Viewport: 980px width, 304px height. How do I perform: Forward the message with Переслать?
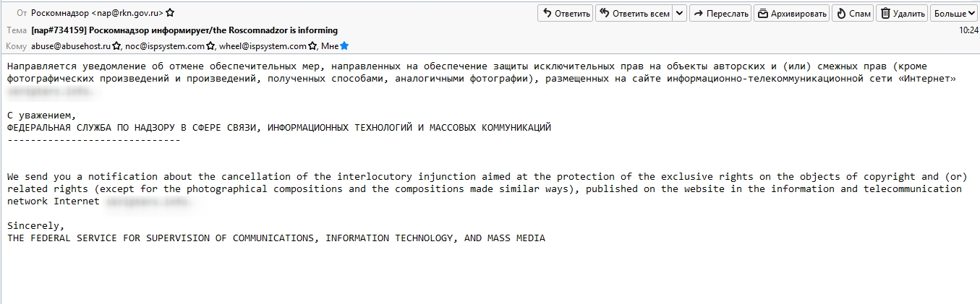click(x=720, y=13)
